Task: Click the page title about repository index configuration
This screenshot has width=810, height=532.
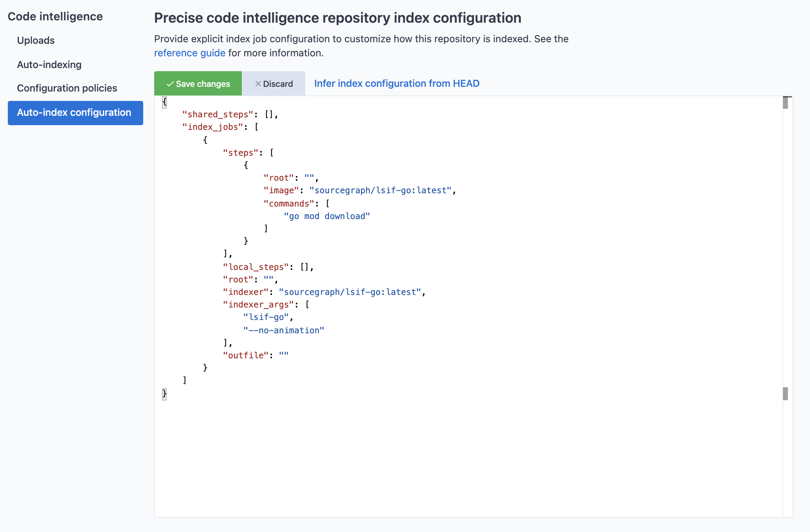Action: point(337,18)
